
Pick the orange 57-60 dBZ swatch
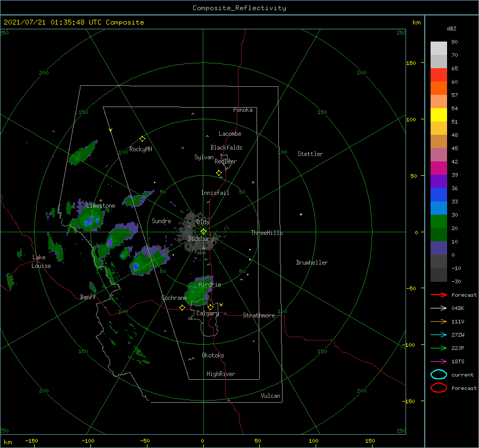(x=439, y=88)
